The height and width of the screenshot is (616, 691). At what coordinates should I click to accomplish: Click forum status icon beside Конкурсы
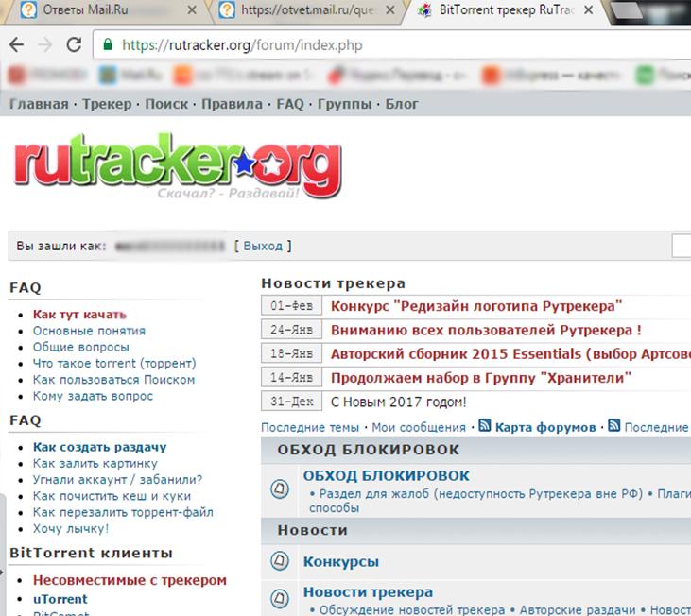point(280,561)
